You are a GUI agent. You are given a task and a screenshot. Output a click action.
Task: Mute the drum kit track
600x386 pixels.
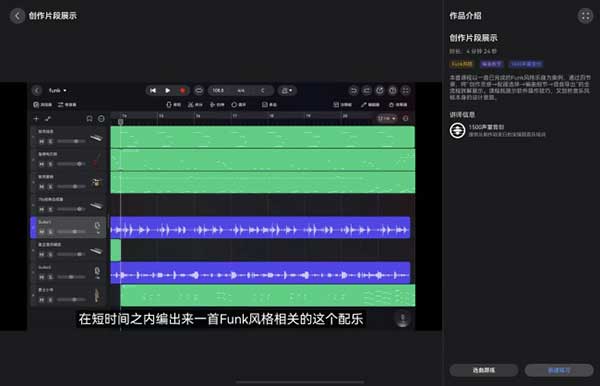(42, 187)
